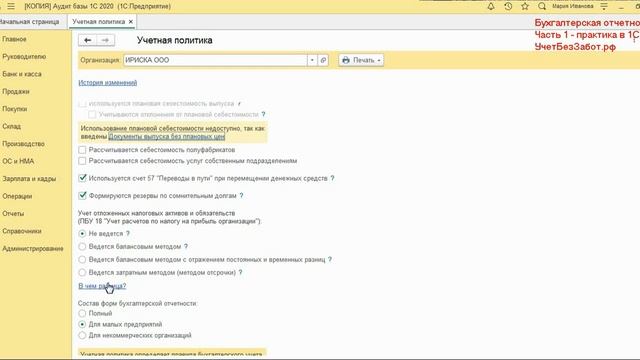Show help for затратным методом option
The image size is (640, 360).
(x=240, y=272)
